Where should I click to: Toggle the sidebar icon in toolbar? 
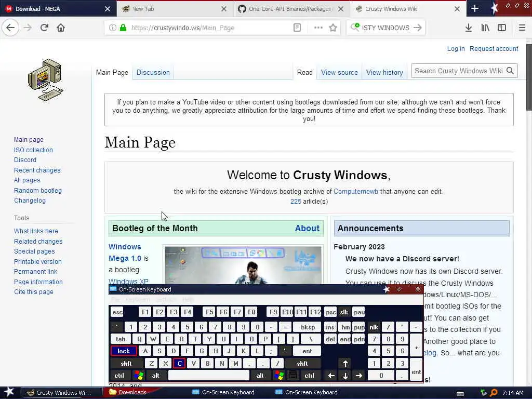(x=502, y=28)
